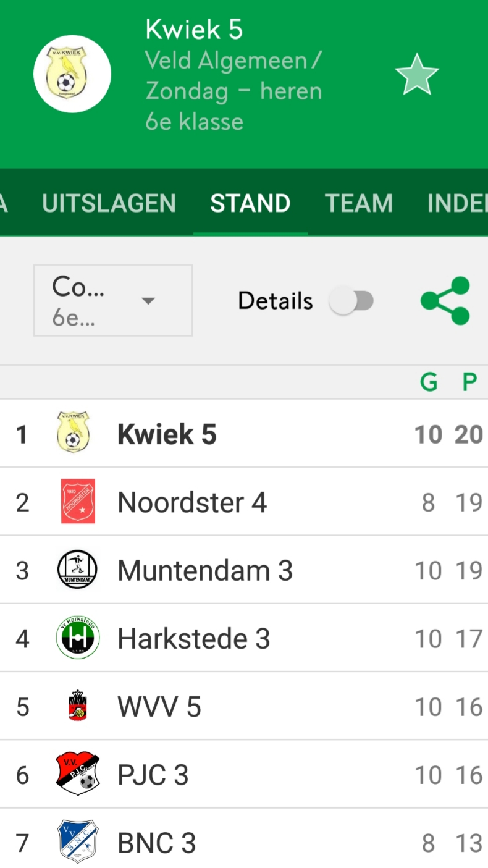This screenshot has height=868, width=488.
Task: Tap the Muntendam 3 club crest
Action: click(x=77, y=570)
